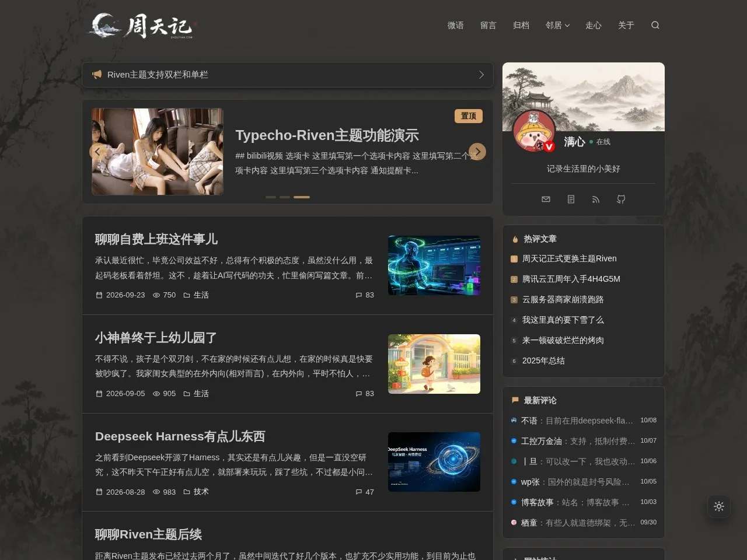
Task: Open the 留言 menu item
Action: coord(488,25)
